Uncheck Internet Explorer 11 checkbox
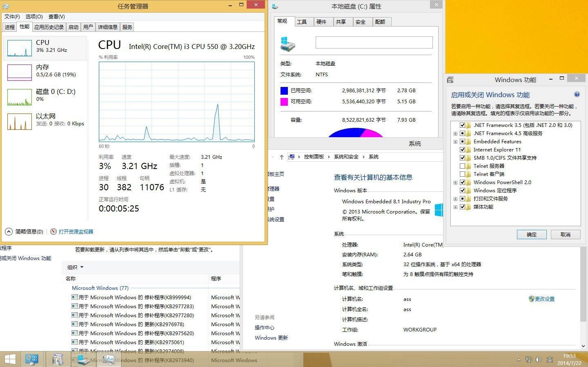Image resolution: width=588 pixels, height=367 pixels. (463, 150)
